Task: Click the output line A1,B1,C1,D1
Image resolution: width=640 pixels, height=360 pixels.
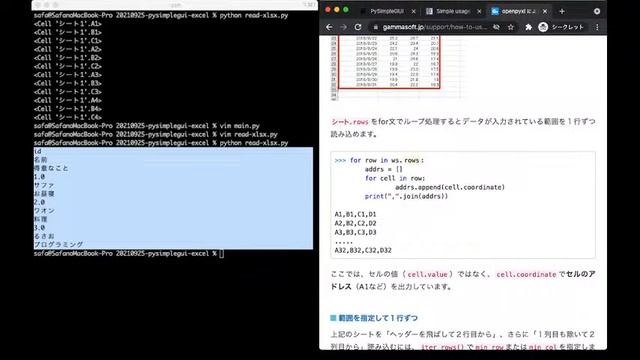Action: 356,214
